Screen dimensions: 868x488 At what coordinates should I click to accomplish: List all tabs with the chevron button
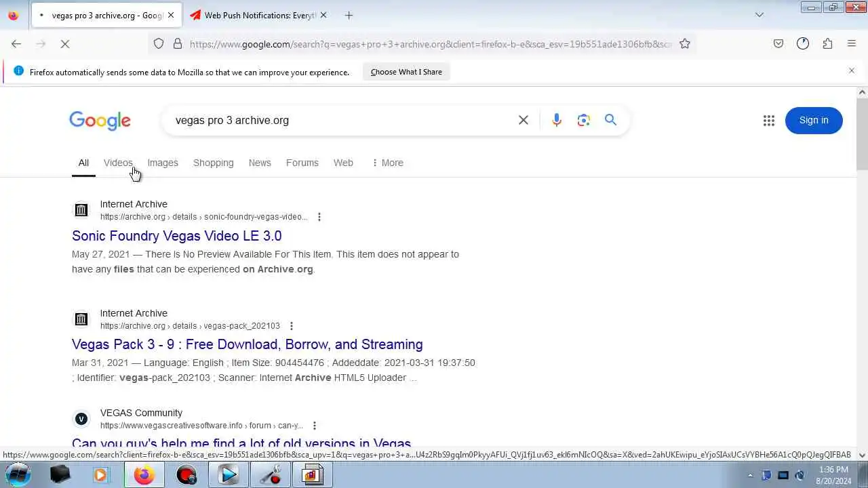click(x=759, y=15)
